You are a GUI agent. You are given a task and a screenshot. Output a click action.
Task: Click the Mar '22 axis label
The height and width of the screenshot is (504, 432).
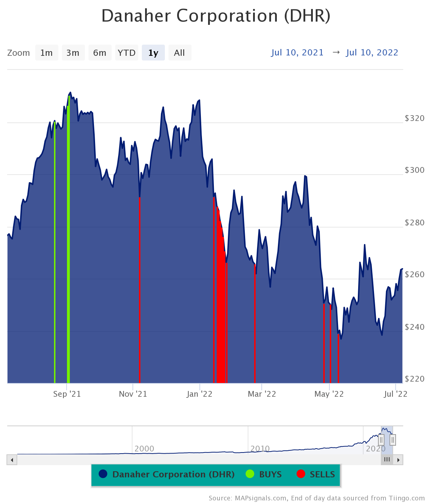[x=262, y=394]
